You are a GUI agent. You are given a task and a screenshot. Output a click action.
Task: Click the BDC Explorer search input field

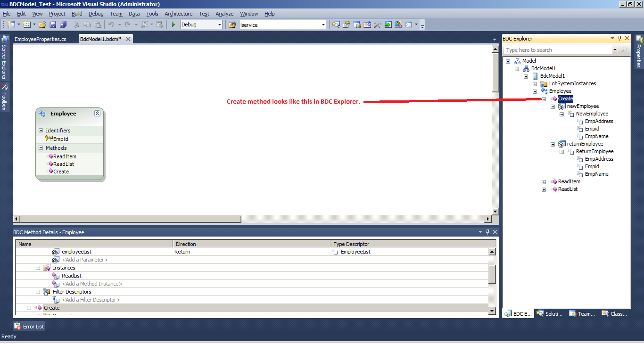click(x=558, y=50)
